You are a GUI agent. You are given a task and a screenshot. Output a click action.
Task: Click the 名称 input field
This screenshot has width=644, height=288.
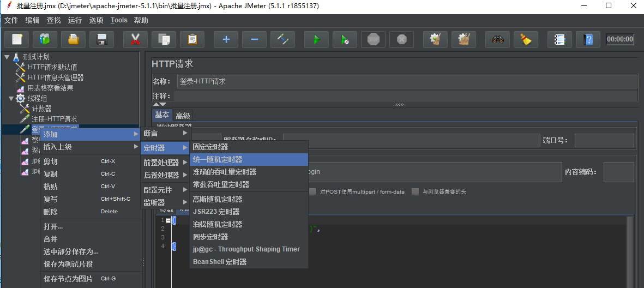[x=408, y=81]
